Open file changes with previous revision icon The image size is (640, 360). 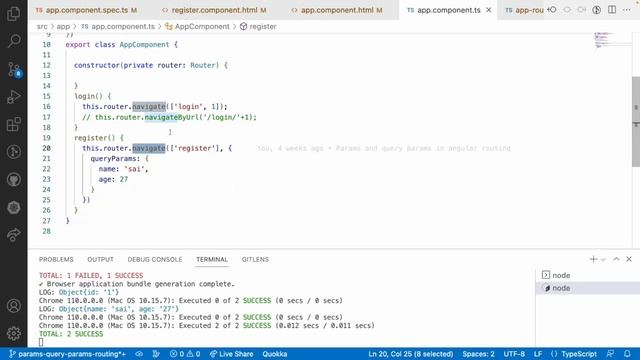(552, 10)
